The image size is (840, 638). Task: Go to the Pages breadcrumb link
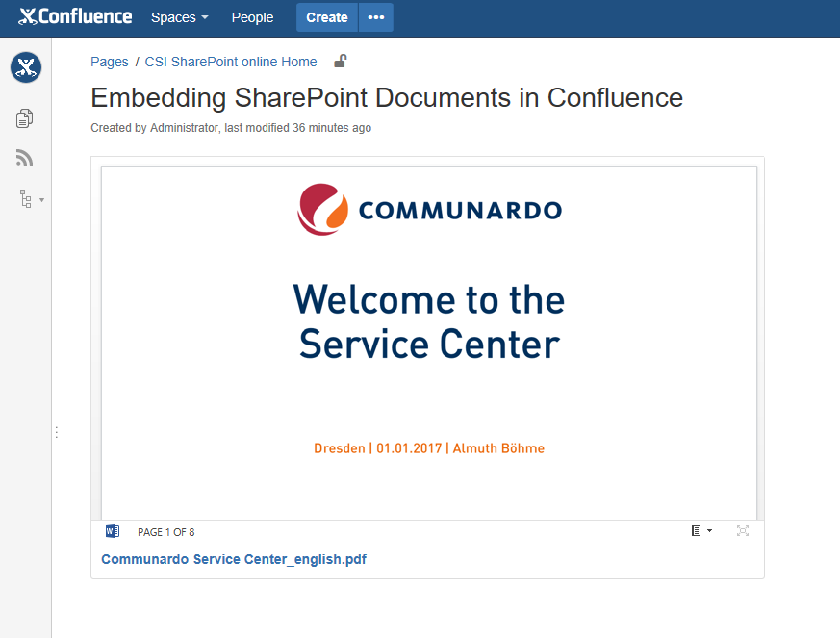tap(110, 62)
